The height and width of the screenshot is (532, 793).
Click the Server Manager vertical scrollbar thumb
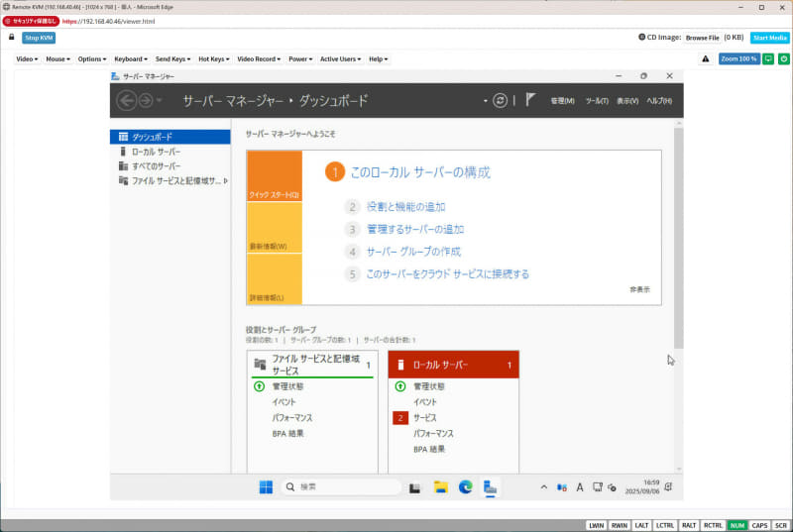tap(679, 238)
